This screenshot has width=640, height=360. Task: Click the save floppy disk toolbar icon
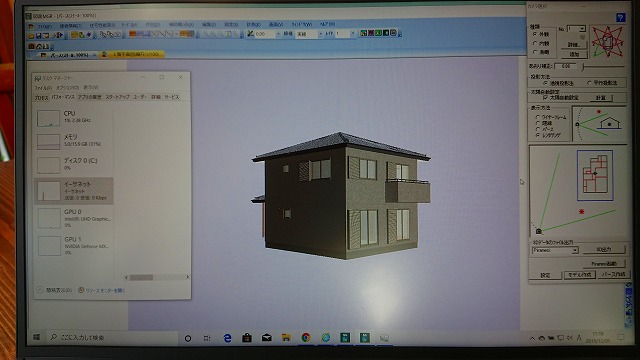38,36
